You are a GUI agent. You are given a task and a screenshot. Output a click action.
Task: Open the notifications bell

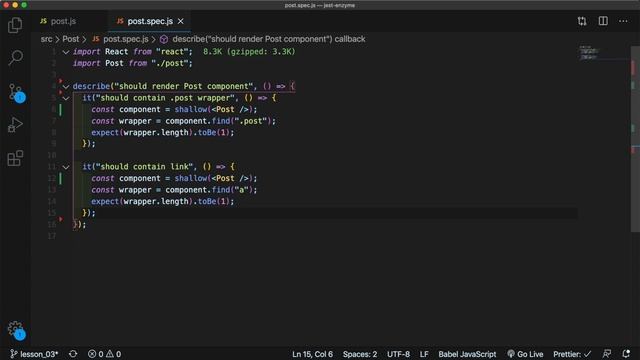pyautogui.click(x=626, y=354)
